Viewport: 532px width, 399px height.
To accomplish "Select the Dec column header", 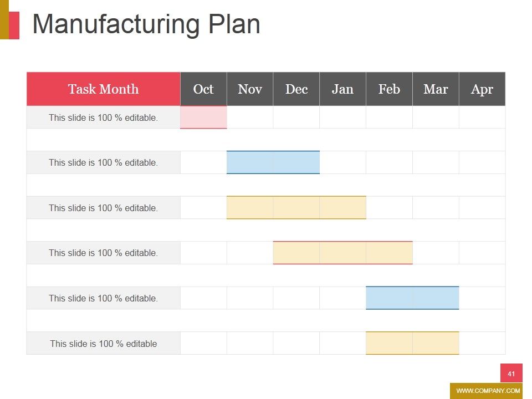I will tap(296, 89).
